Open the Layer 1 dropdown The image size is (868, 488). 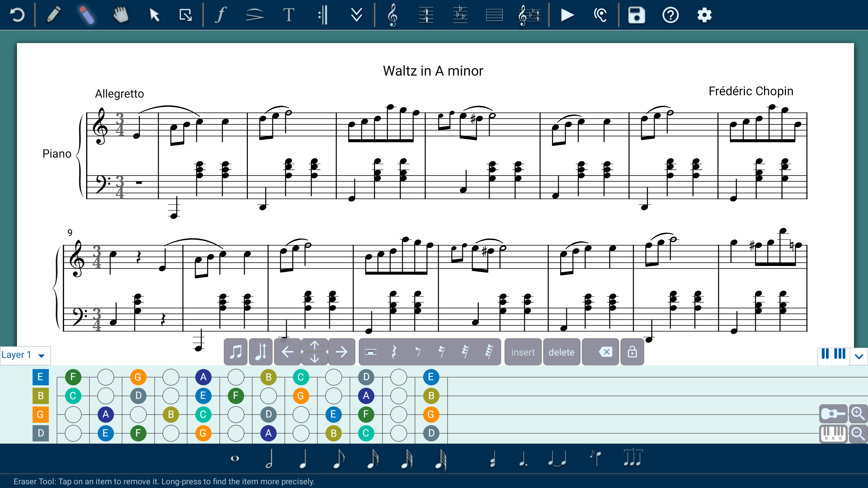25,355
